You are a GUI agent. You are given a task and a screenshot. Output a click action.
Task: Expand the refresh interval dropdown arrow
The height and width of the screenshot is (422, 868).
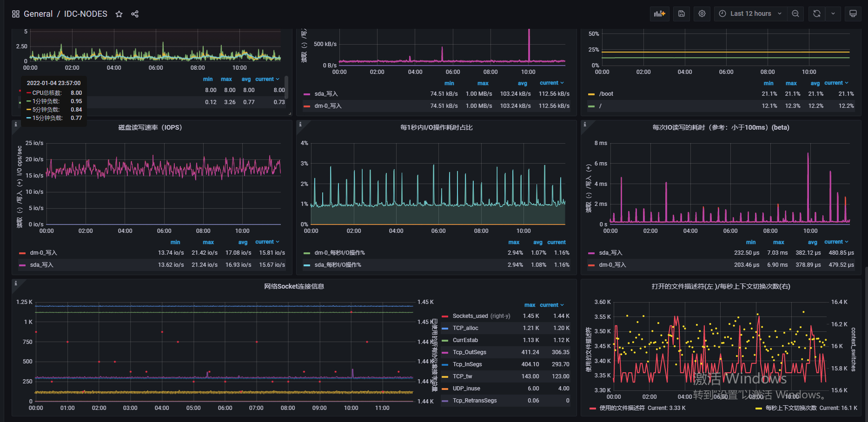click(833, 13)
